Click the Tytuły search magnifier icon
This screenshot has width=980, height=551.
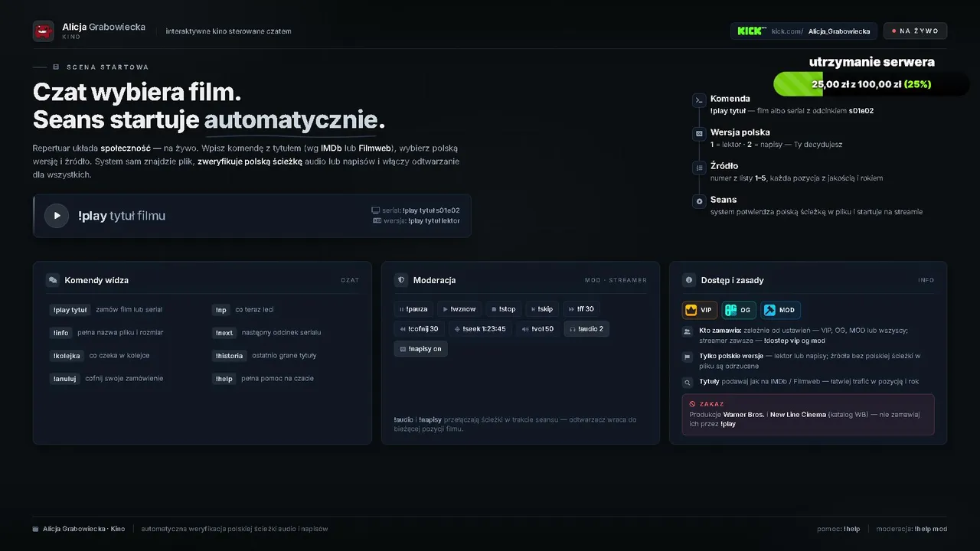click(687, 382)
